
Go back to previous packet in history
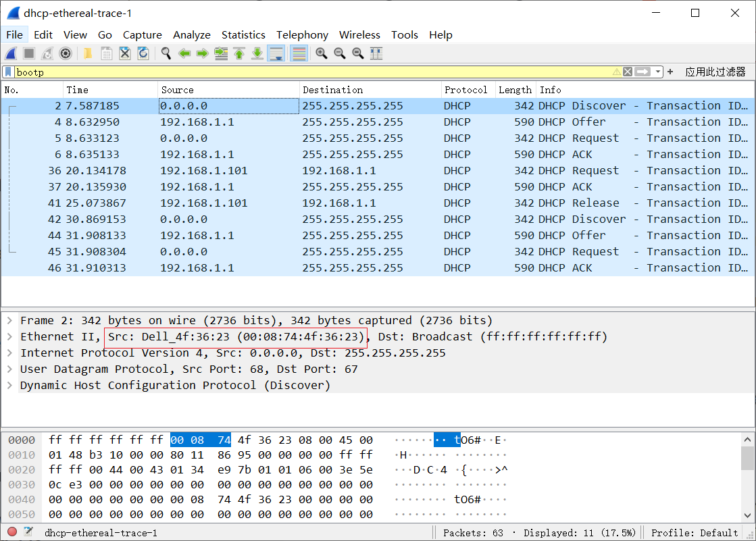pos(184,53)
